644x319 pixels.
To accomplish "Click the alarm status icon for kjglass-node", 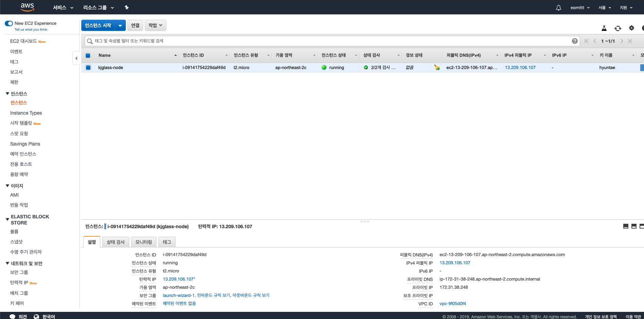I will click(437, 67).
